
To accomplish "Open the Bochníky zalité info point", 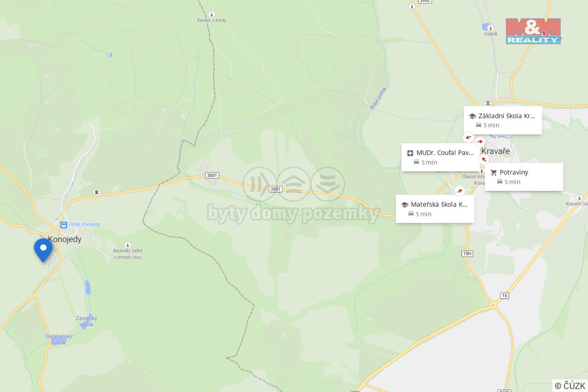I will tap(127, 245).
